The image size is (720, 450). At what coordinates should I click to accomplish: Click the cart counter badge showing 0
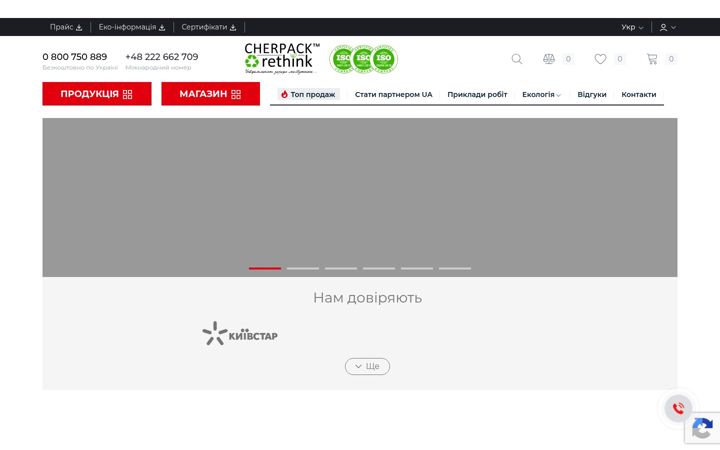point(671,59)
